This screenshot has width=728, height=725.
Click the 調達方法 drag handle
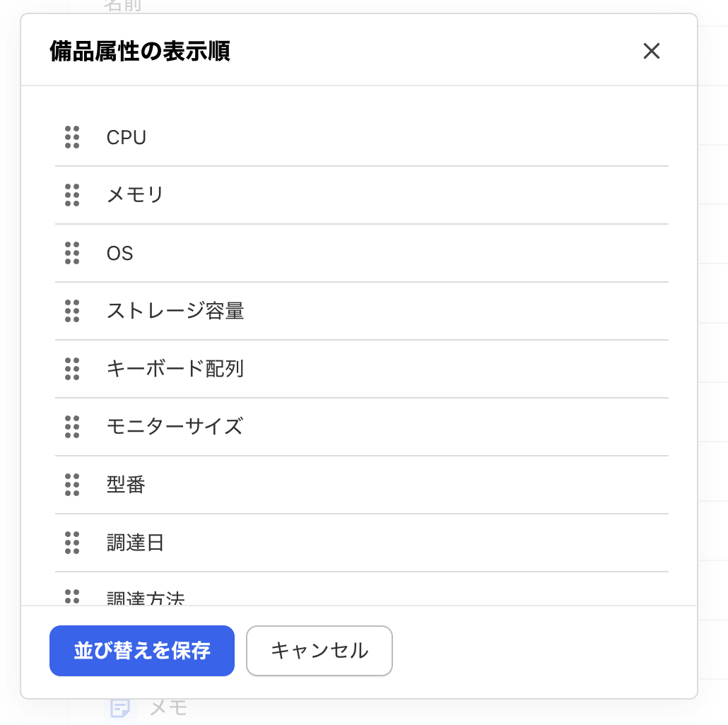[x=71, y=597]
